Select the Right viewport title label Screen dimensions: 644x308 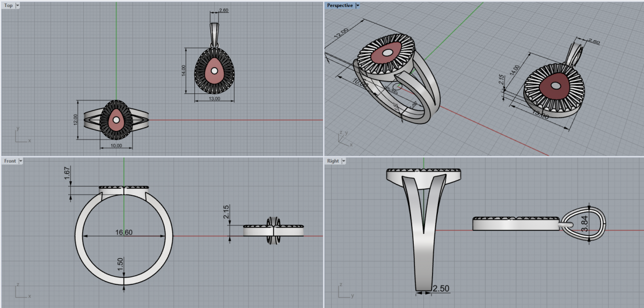click(333, 160)
